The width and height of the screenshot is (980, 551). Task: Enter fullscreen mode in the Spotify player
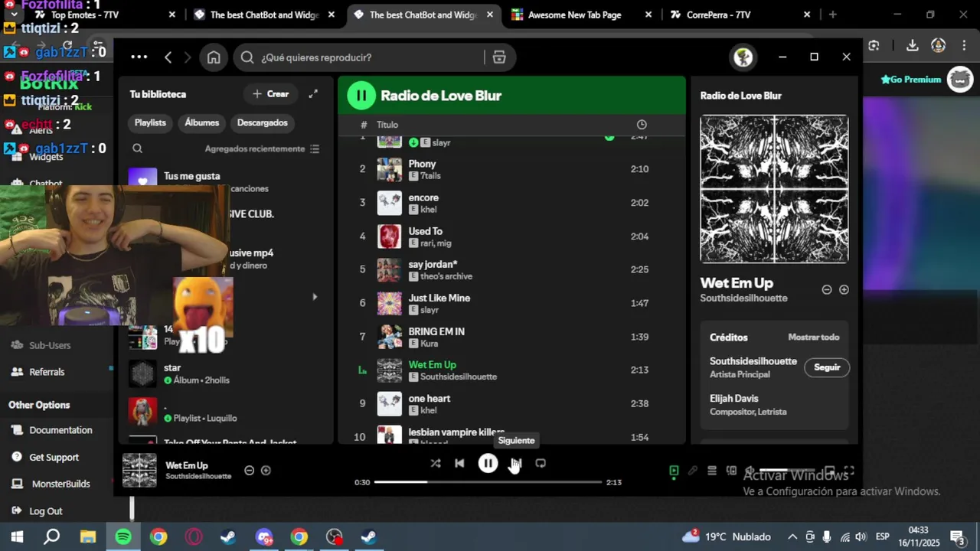point(849,471)
